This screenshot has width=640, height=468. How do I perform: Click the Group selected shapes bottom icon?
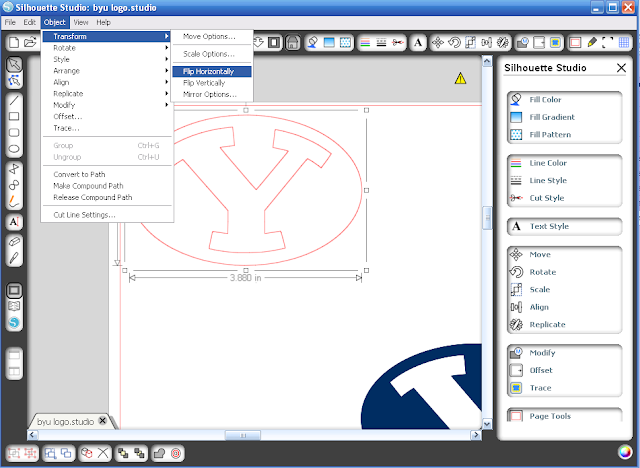point(14,453)
